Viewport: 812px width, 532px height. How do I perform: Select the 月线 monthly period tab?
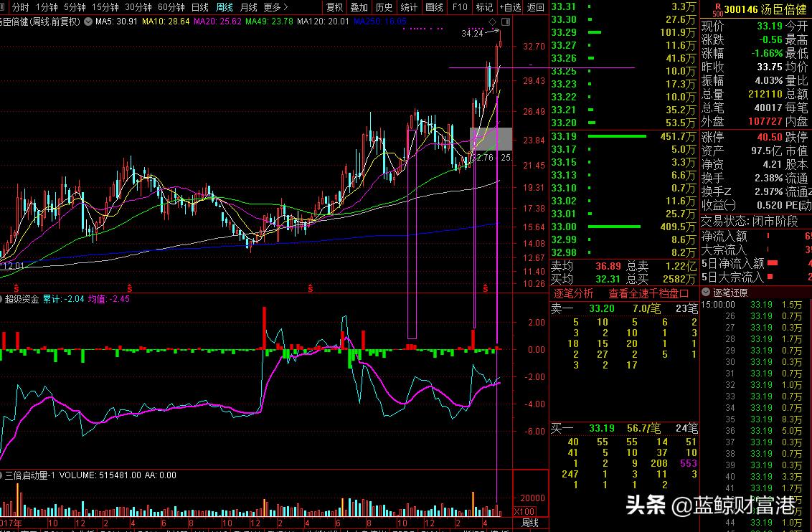(x=248, y=7)
